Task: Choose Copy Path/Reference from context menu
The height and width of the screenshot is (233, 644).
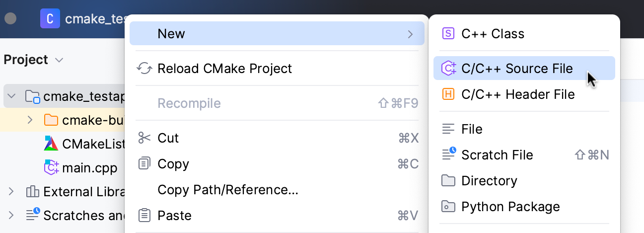Action: coord(227,190)
